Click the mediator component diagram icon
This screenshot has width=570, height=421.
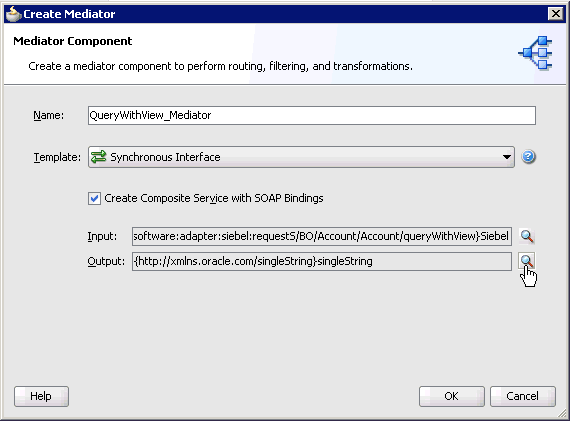[535, 53]
